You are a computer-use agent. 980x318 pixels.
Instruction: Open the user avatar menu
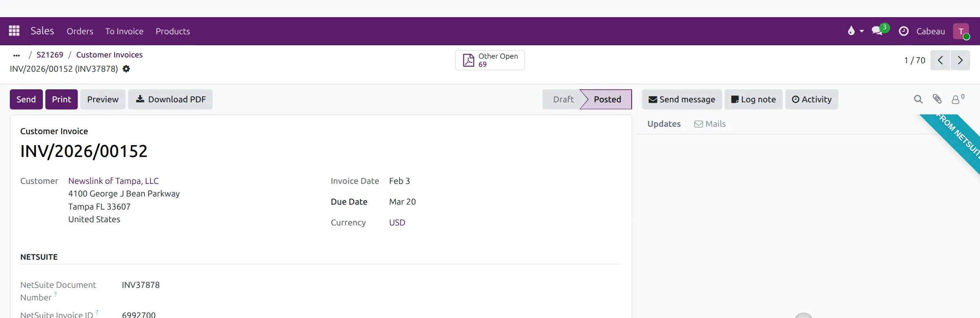pos(961,31)
